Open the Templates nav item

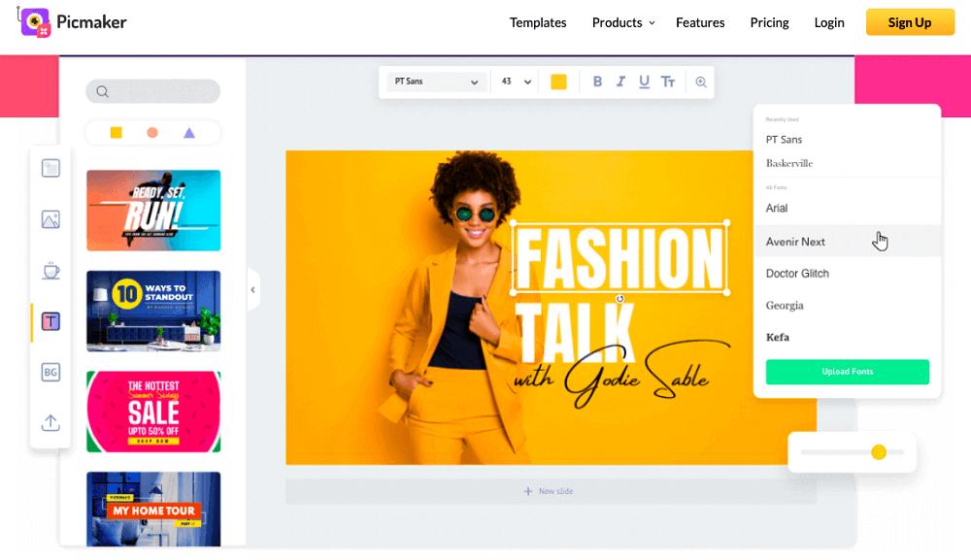pyautogui.click(x=538, y=23)
